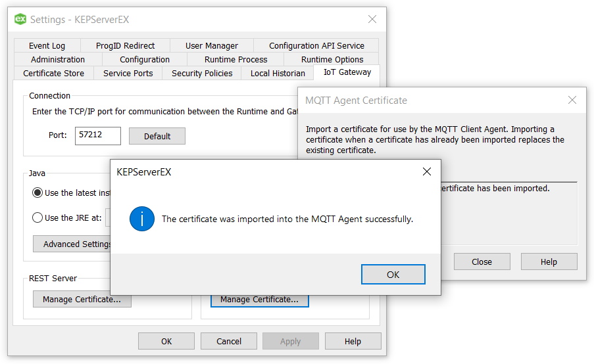Click the Port input field showing 57212
Image resolution: width=594 pixels, height=364 pixels.
(x=98, y=136)
